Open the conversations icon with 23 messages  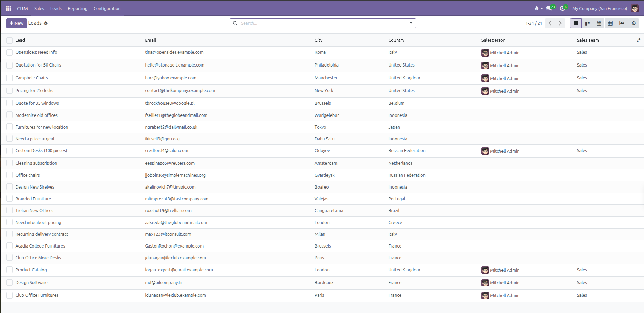point(550,8)
